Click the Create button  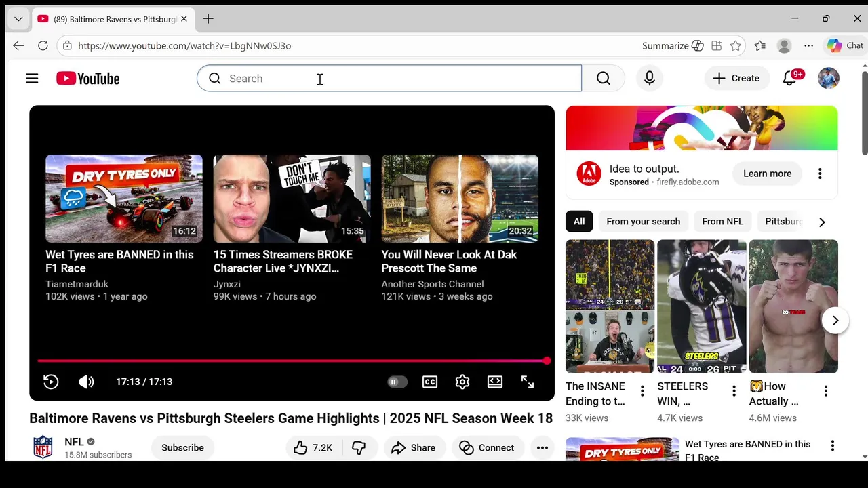tap(736, 79)
